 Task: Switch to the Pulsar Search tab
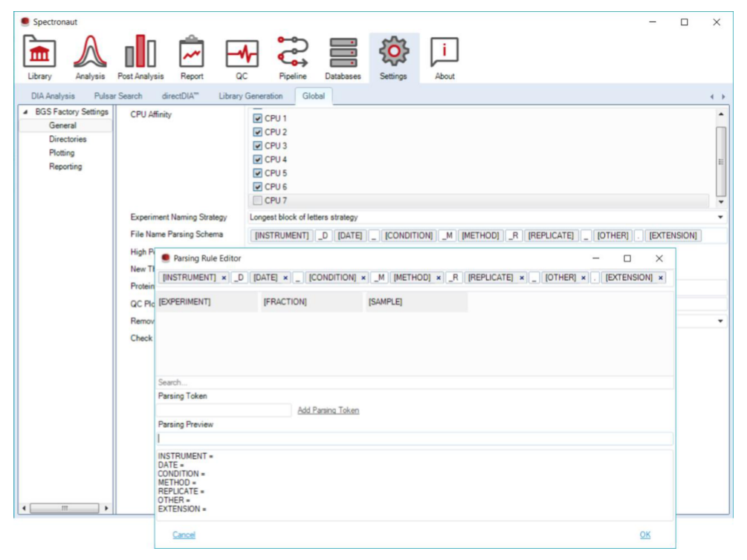coord(118,97)
